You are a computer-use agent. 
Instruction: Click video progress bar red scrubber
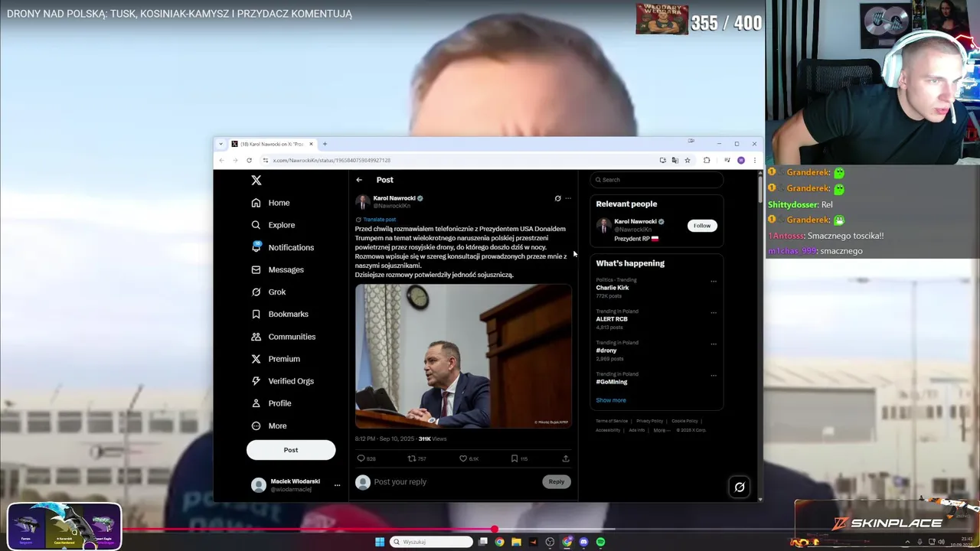pyautogui.click(x=495, y=529)
